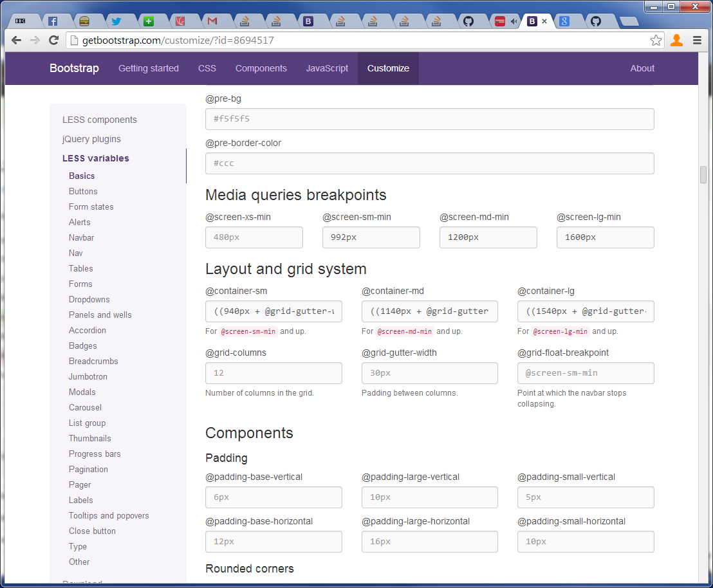The width and height of the screenshot is (713, 588).
Task: Open Form states in the sidebar
Action: pyautogui.click(x=91, y=207)
